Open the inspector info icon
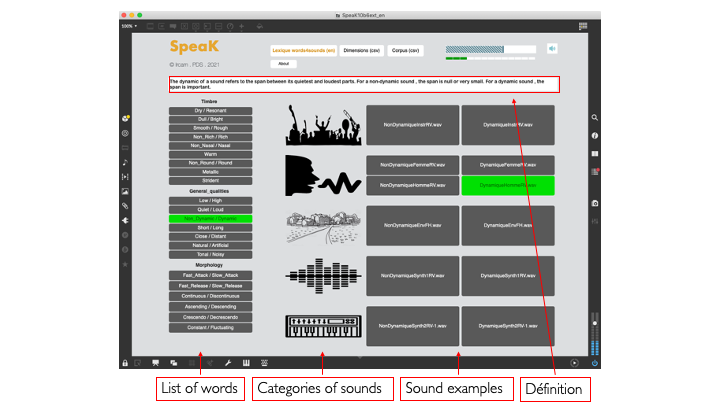Image resolution: width=720 pixels, height=405 pixels. tap(595, 135)
